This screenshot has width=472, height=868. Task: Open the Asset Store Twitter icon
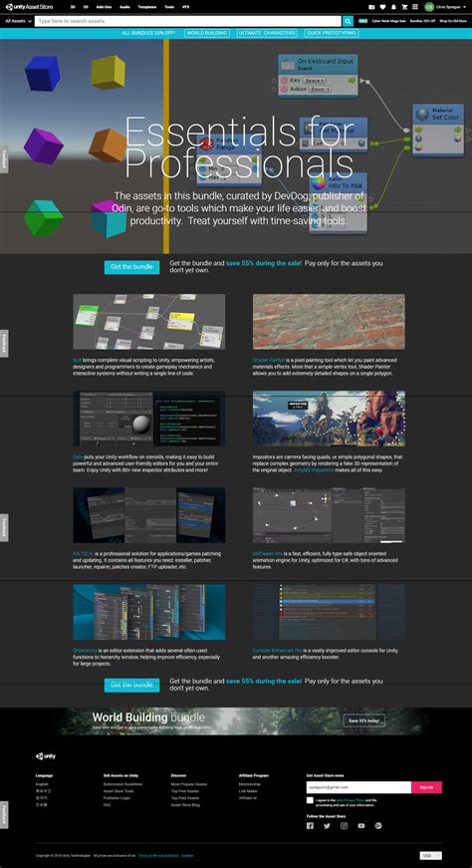click(x=327, y=826)
